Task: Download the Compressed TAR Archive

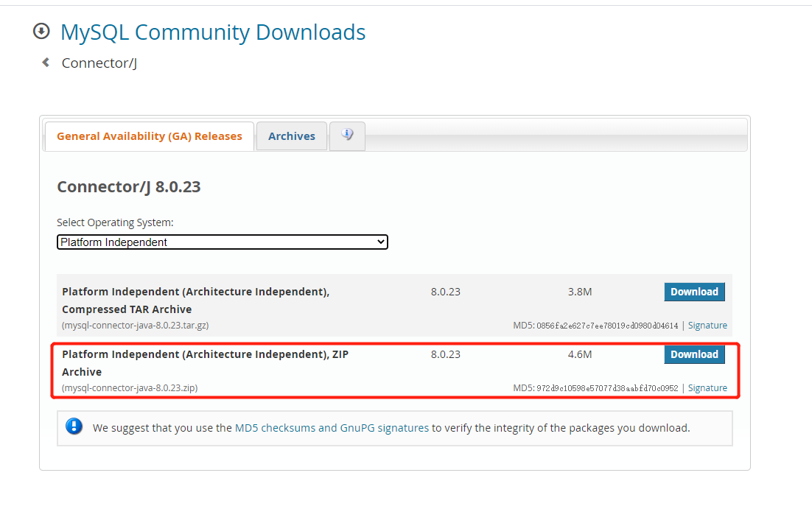Action: pyautogui.click(x=694, y=292)
